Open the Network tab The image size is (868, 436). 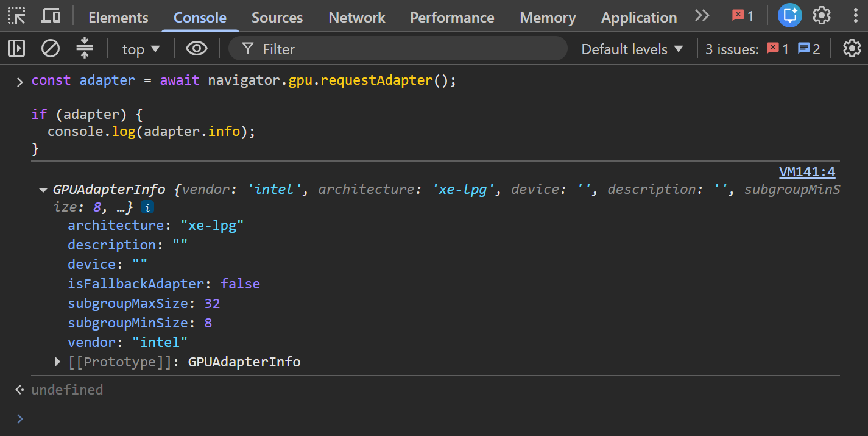point(357,18)
